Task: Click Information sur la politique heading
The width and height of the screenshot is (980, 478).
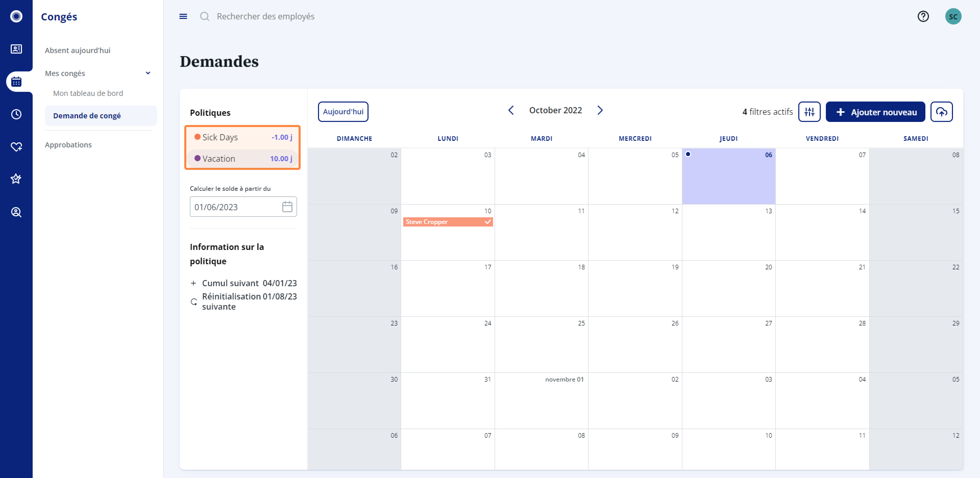Action: pos(227,254)
